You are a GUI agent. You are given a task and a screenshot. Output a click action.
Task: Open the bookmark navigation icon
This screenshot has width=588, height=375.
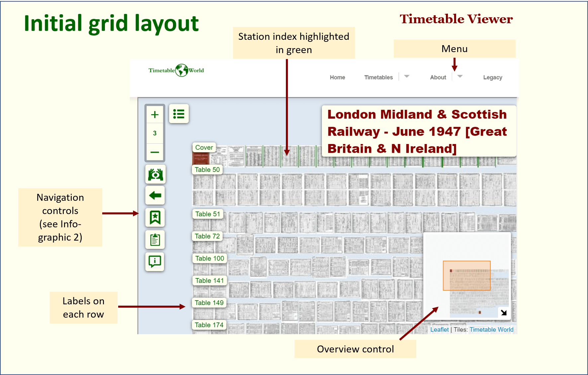155,217
